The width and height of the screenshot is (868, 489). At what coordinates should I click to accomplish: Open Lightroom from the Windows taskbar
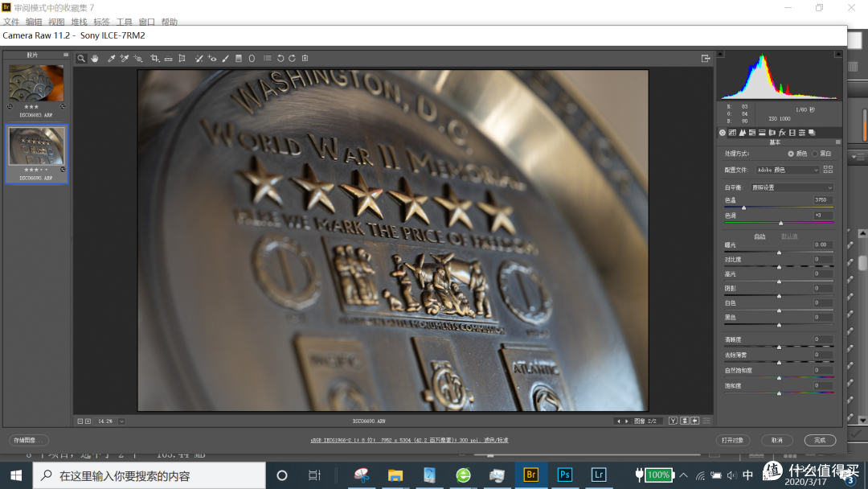599,475
